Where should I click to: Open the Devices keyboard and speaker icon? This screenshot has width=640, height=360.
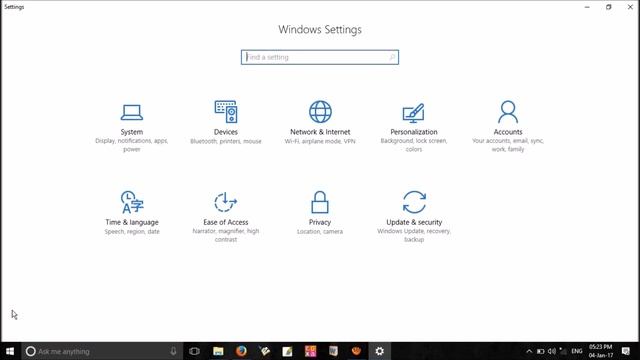[226, 111]
